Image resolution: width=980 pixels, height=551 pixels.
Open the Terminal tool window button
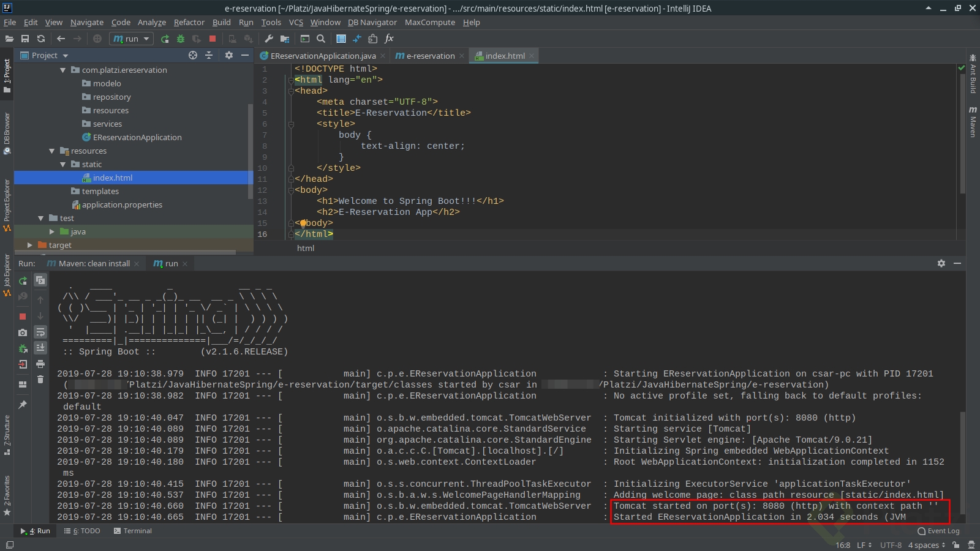(132, 531)
